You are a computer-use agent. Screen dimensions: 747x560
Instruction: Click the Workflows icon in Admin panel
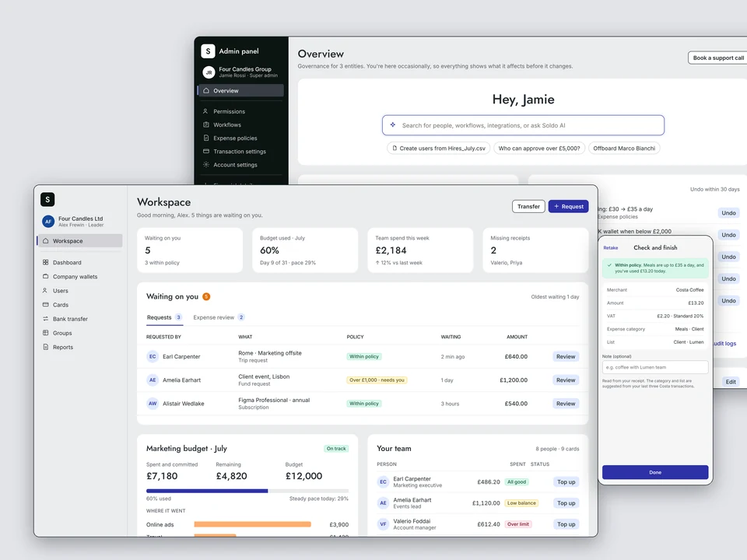205,124
